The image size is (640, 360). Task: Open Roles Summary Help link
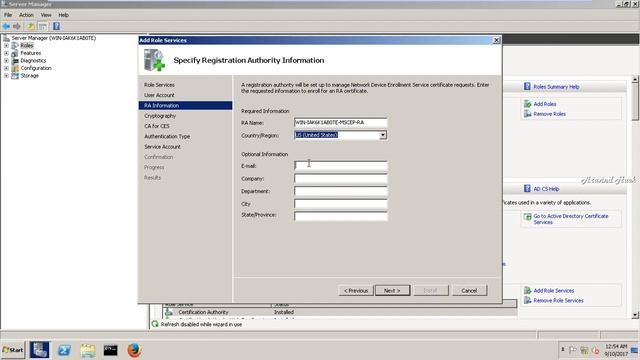click(x=556, y=87)
